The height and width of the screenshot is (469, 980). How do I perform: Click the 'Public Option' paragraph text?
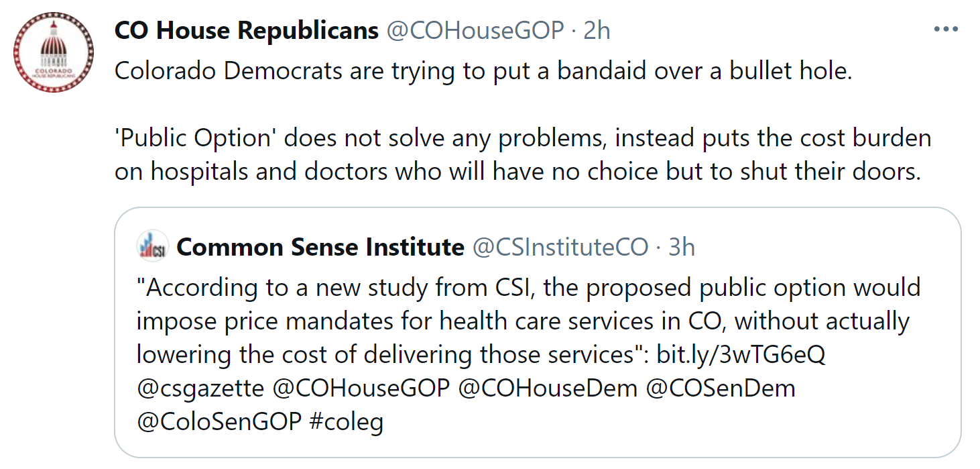[x=523, y=154]
